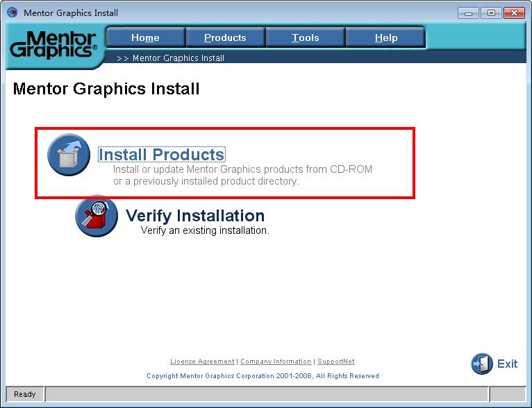Maximize the Mentor Graphics Install window
Image resolution: width=532 pixels, height=408 pixels.
click(x=491, y=14)
